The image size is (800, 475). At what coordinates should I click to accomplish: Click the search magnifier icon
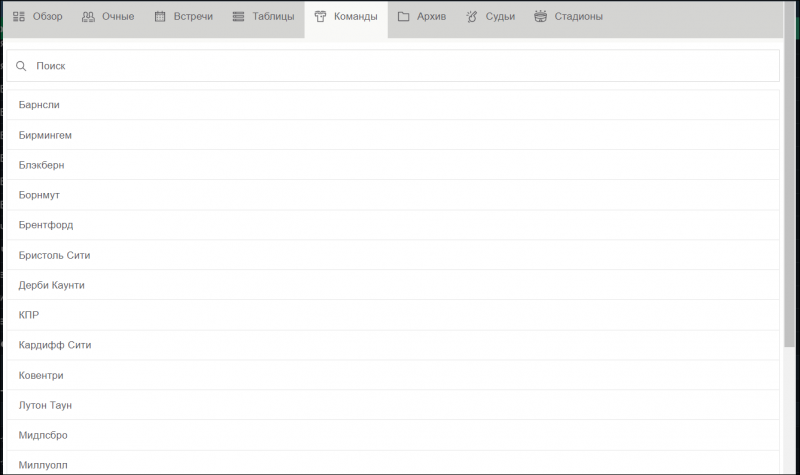(21, 66)
